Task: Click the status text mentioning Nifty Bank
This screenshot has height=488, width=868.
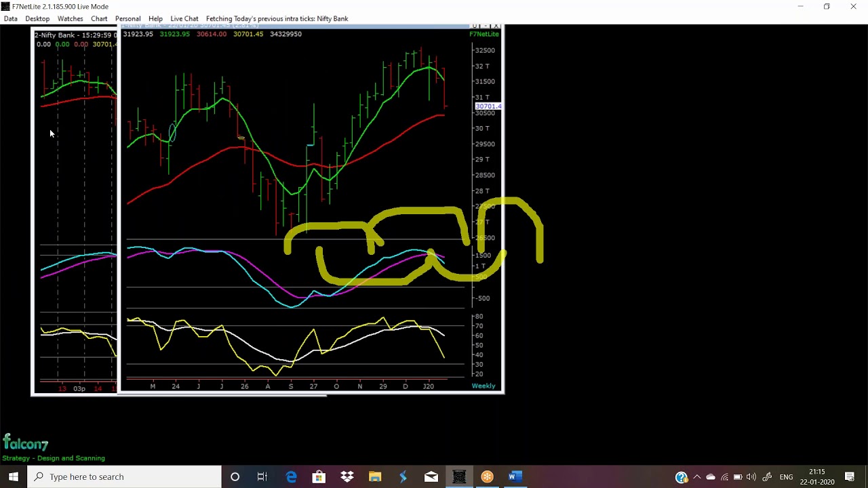Action: [277, 18]
